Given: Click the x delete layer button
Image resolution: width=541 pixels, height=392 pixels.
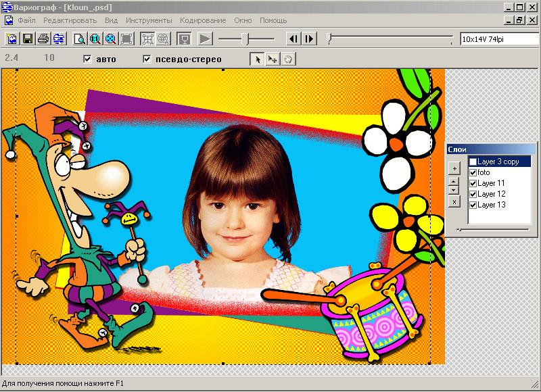Looking at the screenshot, I should tap(454, 201).
